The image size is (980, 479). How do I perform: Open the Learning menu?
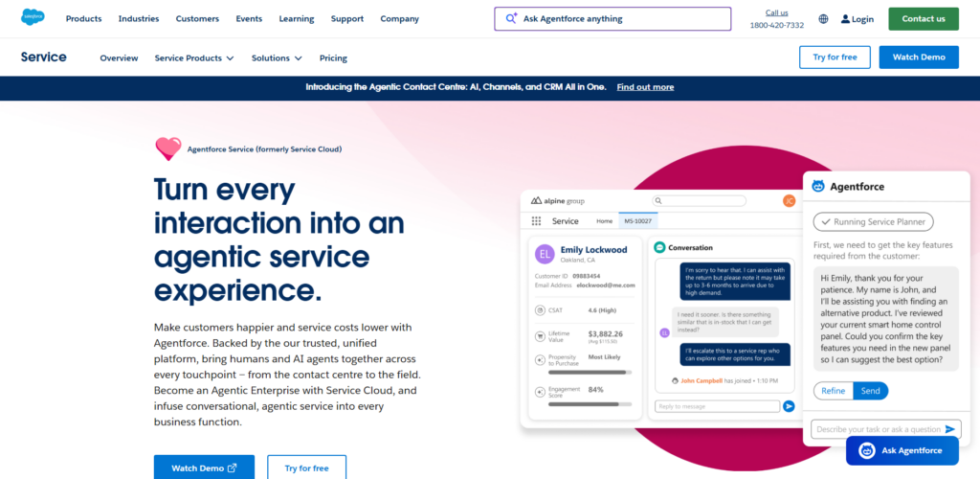pos(297,19)
